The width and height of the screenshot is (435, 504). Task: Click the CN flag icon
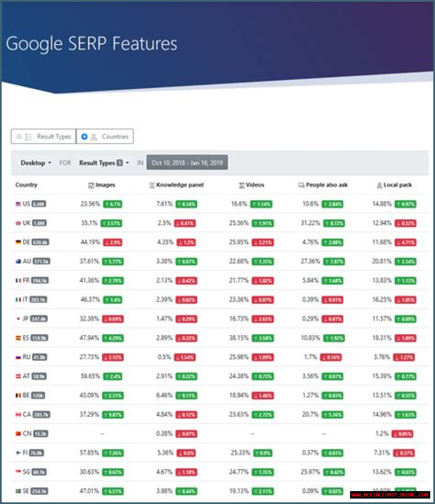click(18, 434)
